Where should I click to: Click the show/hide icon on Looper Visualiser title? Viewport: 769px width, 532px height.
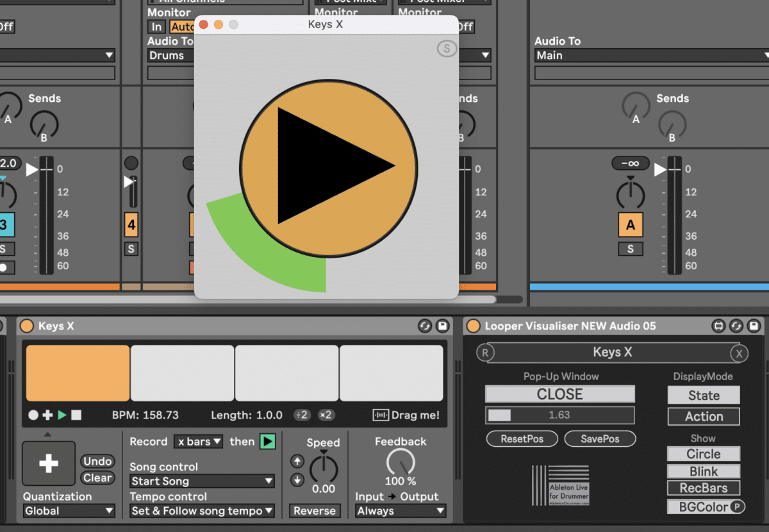[x=718, y=326]
